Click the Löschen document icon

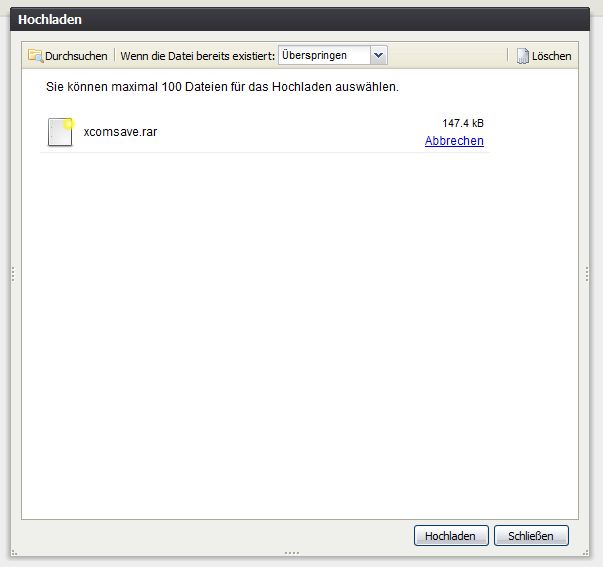[522, 56]
